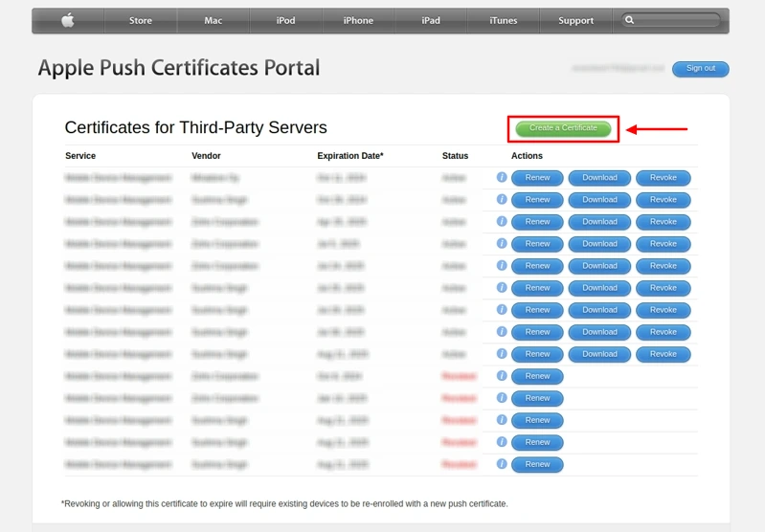Click the Expiration Date* column header
765x532 pixels.
point(350,156)
